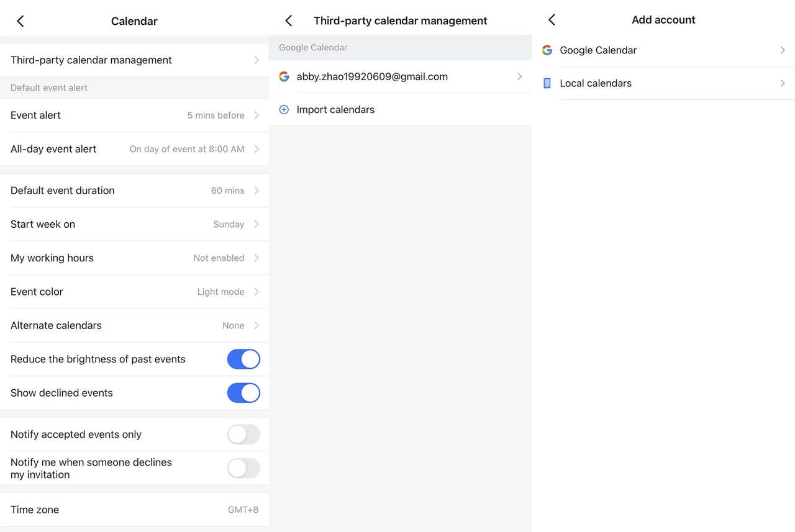Screen dimensions: 795x532
Task: Open the My working hours setting
Action: [134, 258]
